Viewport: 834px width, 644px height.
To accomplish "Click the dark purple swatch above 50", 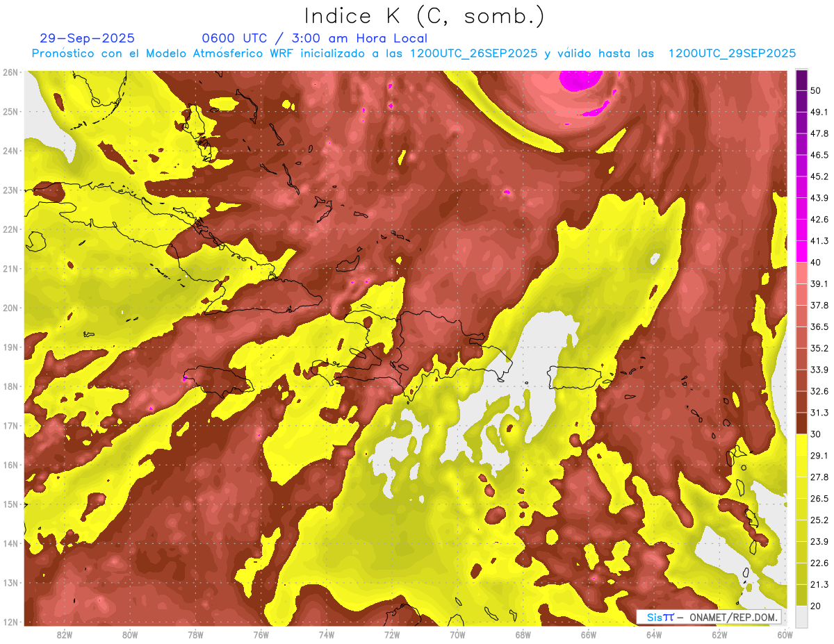I will click(x=801, y=80).
